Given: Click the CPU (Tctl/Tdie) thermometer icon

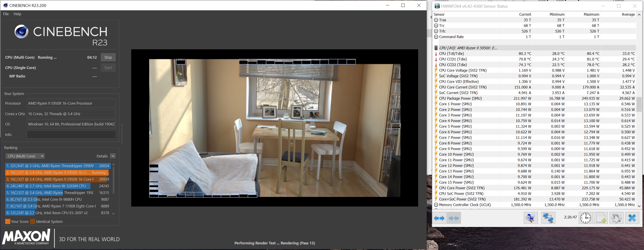Looking at the screenshot, I should click(x=436, y=54).
